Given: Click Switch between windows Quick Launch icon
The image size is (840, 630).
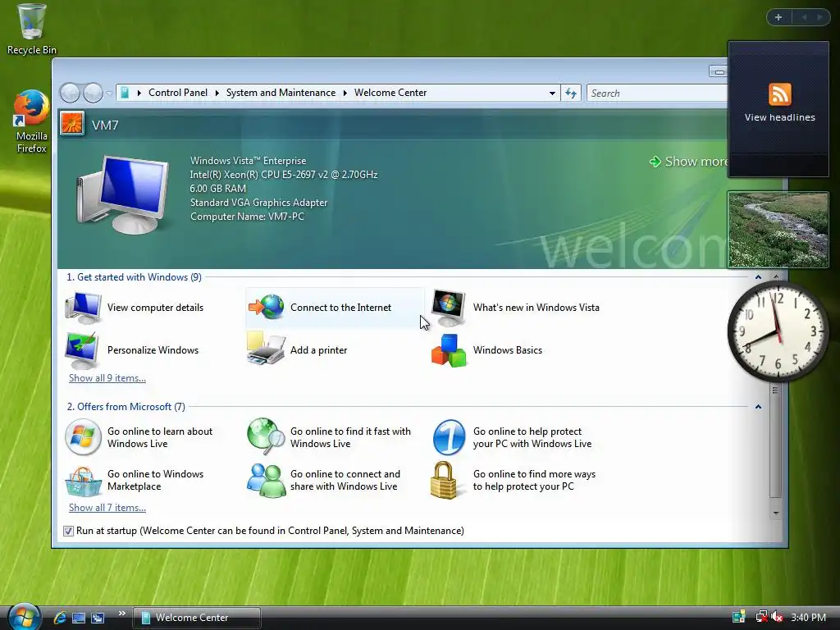Looking at the screenshot, I should pyautogui.click(x=98, y=618).
